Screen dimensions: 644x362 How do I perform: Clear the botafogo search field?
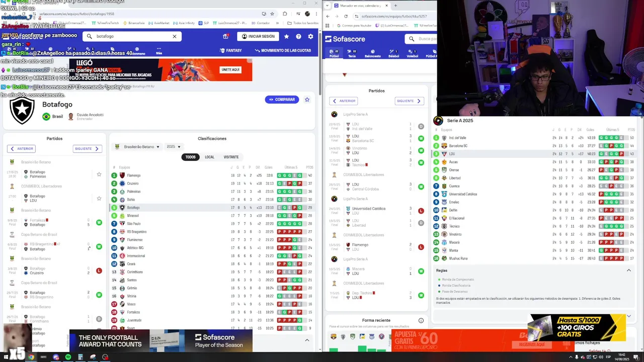click(175, 36)
